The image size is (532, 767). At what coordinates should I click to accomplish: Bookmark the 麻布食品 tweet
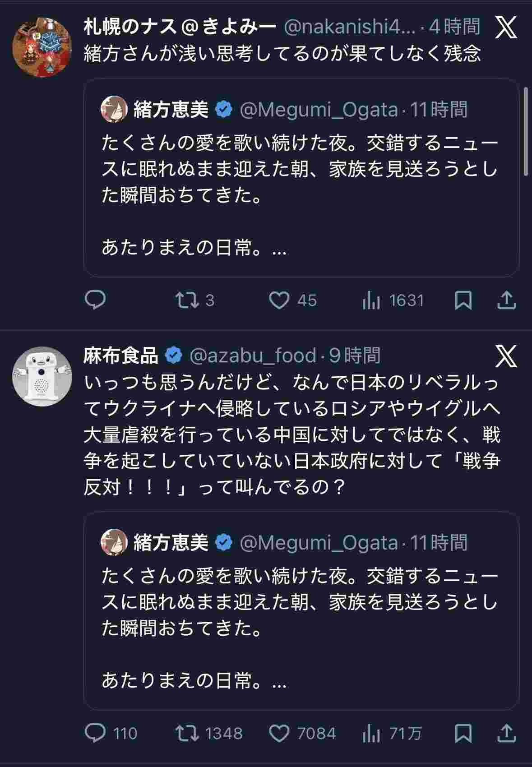click(463, 734)
